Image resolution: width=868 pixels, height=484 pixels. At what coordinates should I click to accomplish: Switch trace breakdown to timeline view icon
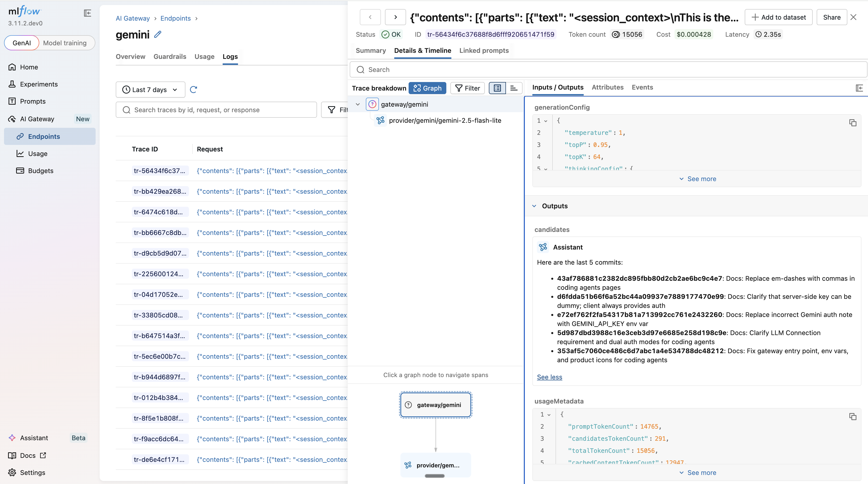pyautogui.click(x=514, y=88)
